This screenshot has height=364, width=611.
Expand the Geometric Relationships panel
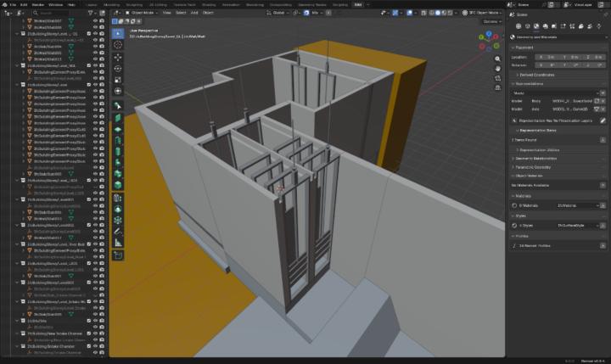click(536, 158)
